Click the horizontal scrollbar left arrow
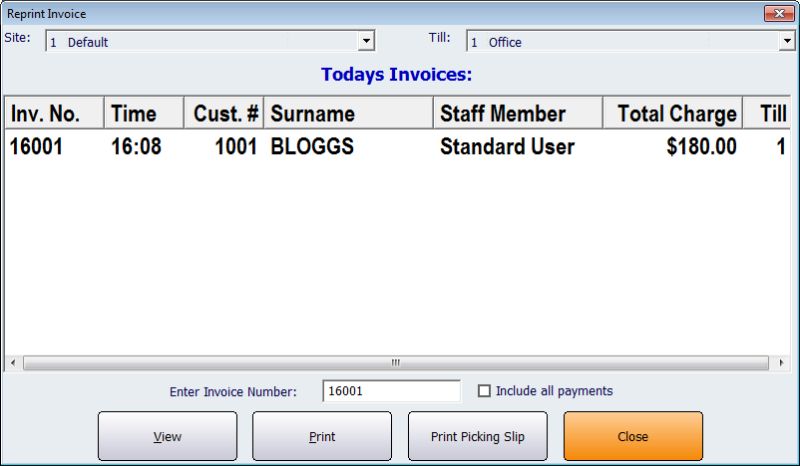This screenshot has height=466, width=800. click(x=13, y=363)
